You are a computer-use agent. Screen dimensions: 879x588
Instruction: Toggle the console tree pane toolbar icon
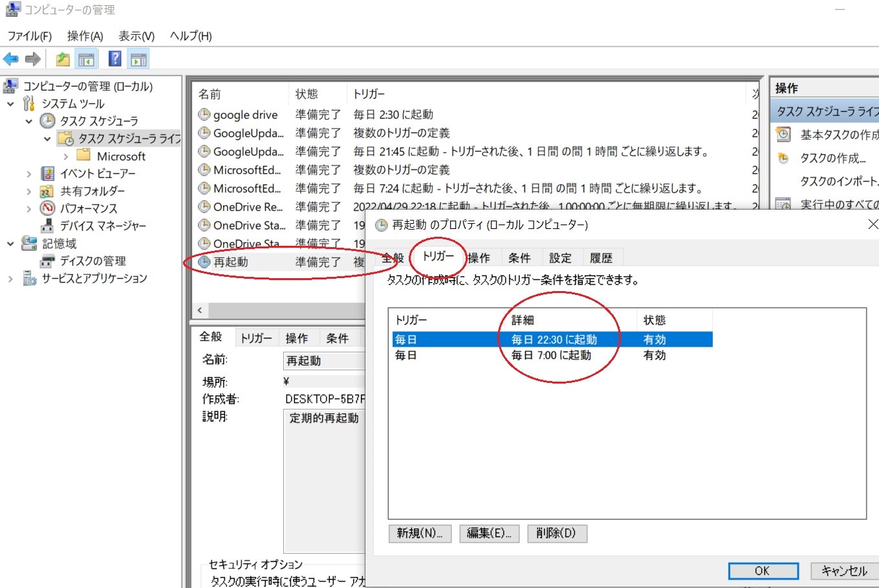[86, 60]
